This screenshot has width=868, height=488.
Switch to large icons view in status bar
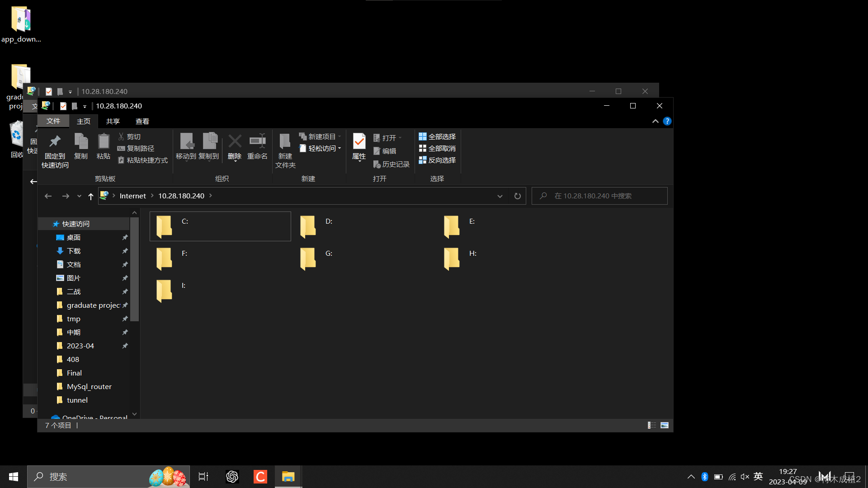(665, 425)
